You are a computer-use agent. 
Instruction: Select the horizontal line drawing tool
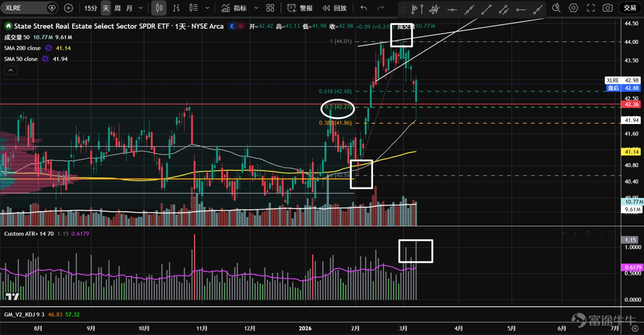click(x=452, y=9)
